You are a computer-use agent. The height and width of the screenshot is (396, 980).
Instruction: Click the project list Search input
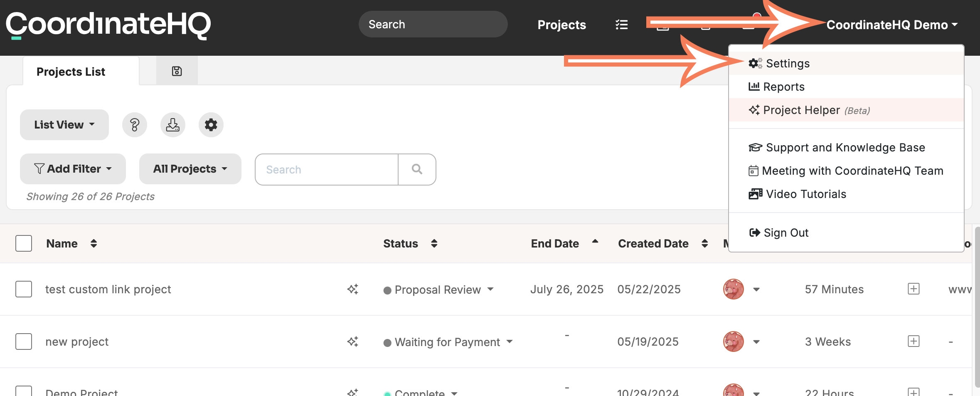pos(327,169)
